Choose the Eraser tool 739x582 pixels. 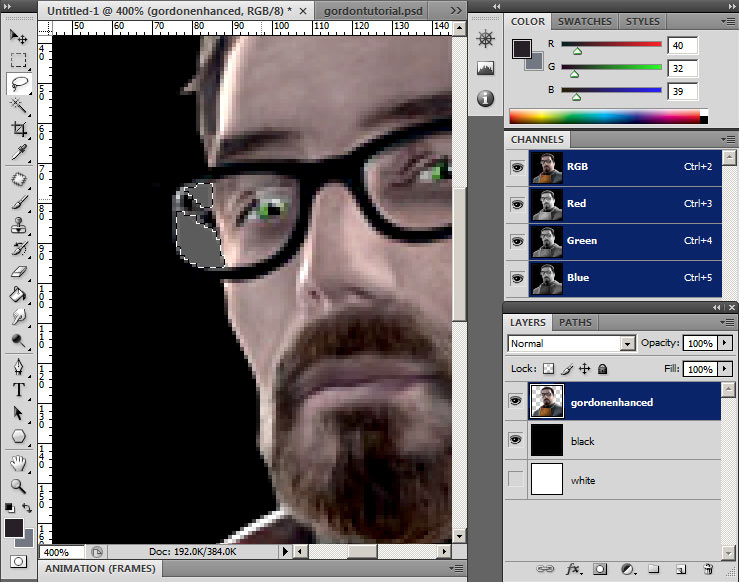tap(18, 271)
